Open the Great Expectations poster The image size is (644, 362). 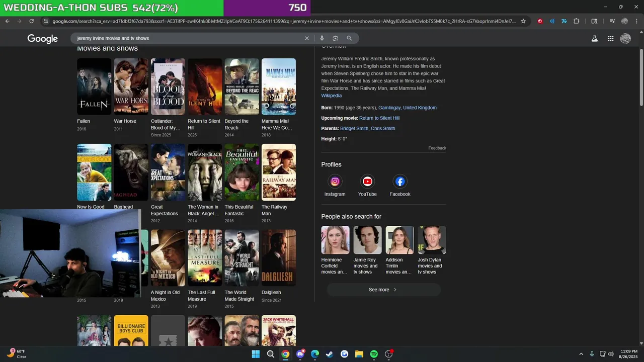tap(168, 172)
